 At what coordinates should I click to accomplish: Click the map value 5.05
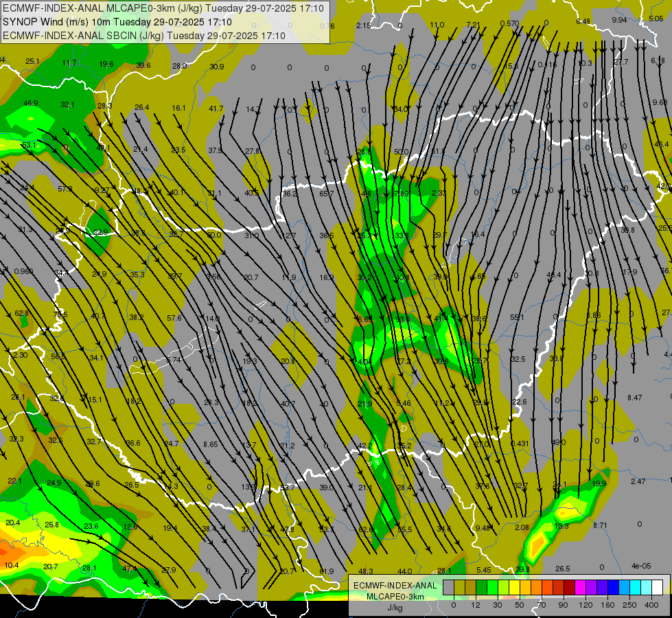pos(656,19)
